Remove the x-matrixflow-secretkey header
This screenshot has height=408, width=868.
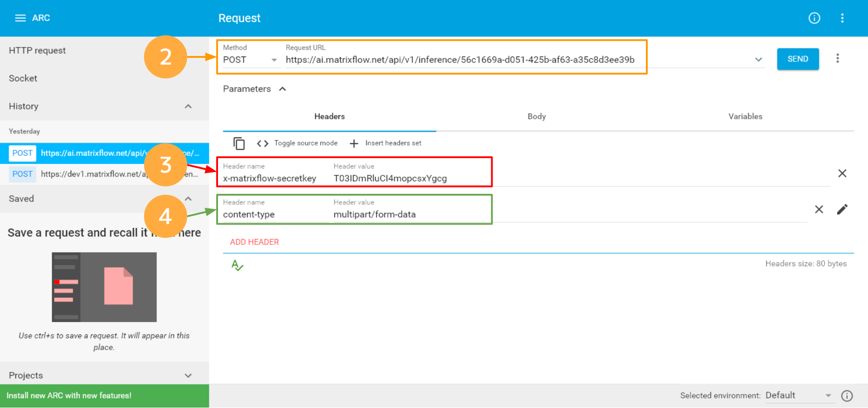pyautogui.click(x=842, y=174)
